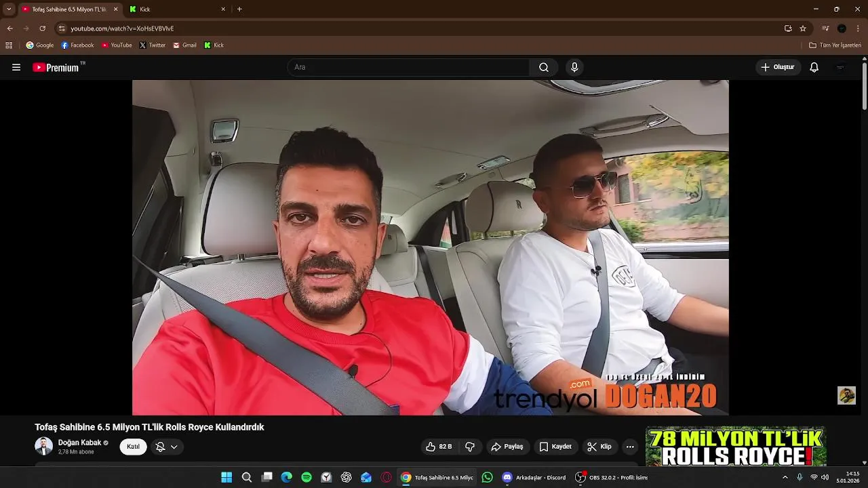The width and height of the screenshot is (868, 488).
Task: Open Windows taskbar search
Action: pos(247,477)
